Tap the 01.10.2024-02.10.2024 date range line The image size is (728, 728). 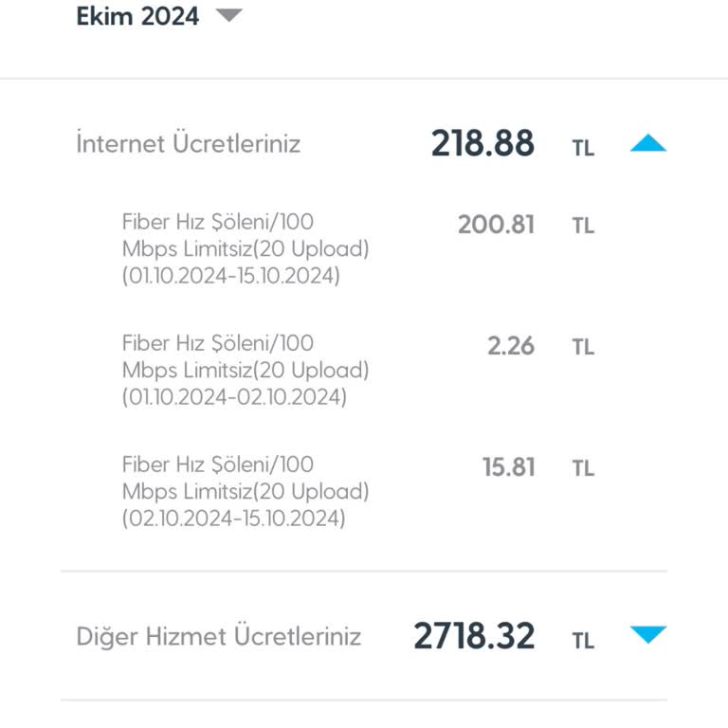pos(234,398)
